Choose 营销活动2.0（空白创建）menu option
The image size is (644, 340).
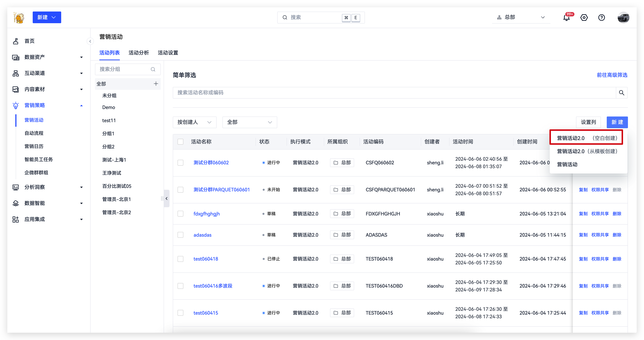click(587, 138)
